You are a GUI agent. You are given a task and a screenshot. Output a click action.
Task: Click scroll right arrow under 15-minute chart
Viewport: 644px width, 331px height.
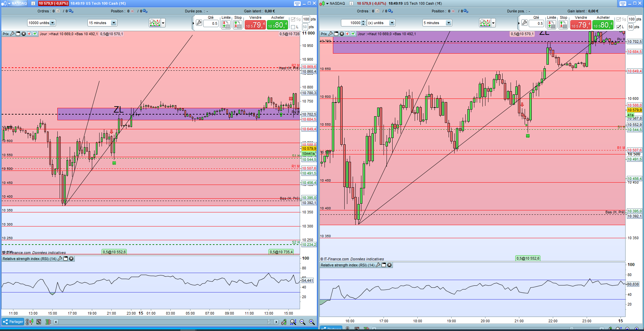click(x=276, y=322)
